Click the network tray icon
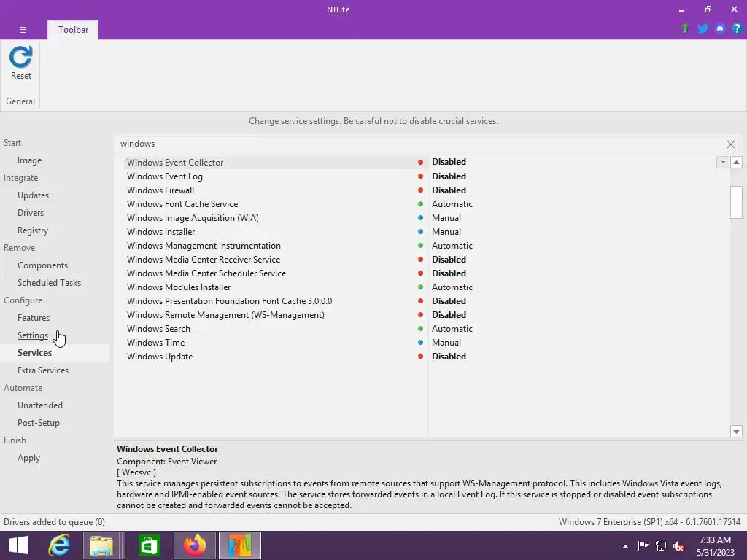Viewport: 747px width, 560px height. click(661, 545)
